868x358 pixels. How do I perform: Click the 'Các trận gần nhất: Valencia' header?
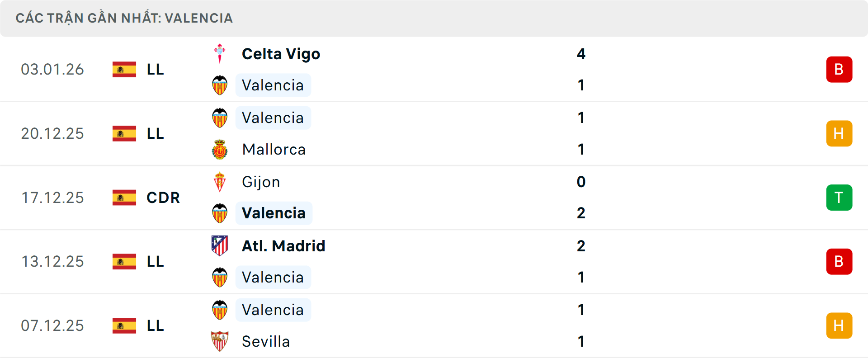click(x=124, y=18)
